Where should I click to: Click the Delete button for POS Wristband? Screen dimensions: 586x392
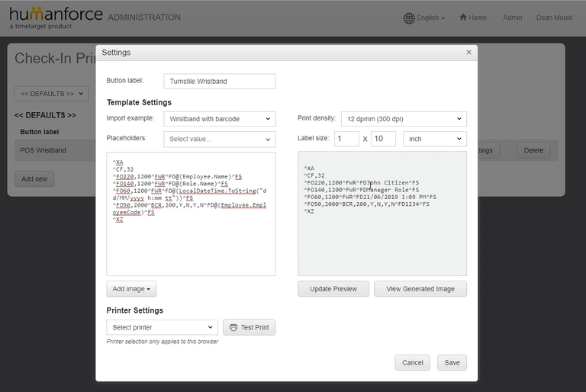[533, 150]
